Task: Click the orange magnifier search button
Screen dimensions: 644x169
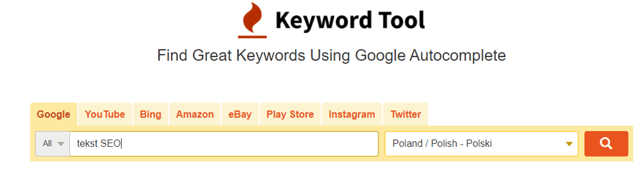Action: pyautogui.click(x=606, y=144)
